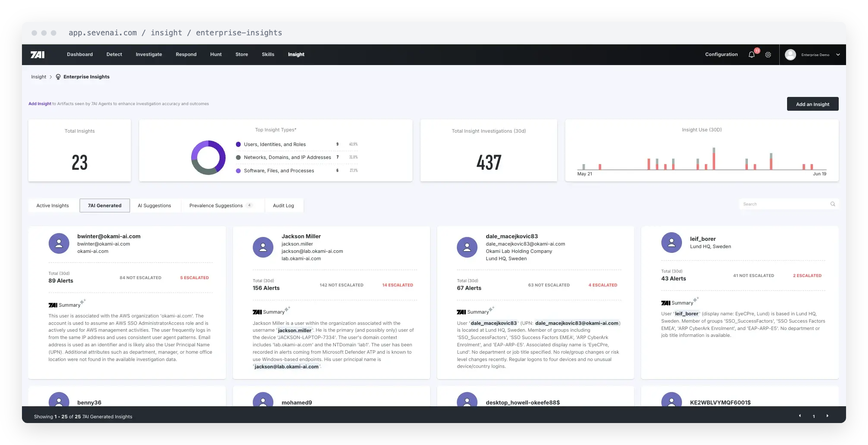Click the Enterprise Demo profile avatar
The width and height of the screenshot is (868, 445).
pos(790,55)
